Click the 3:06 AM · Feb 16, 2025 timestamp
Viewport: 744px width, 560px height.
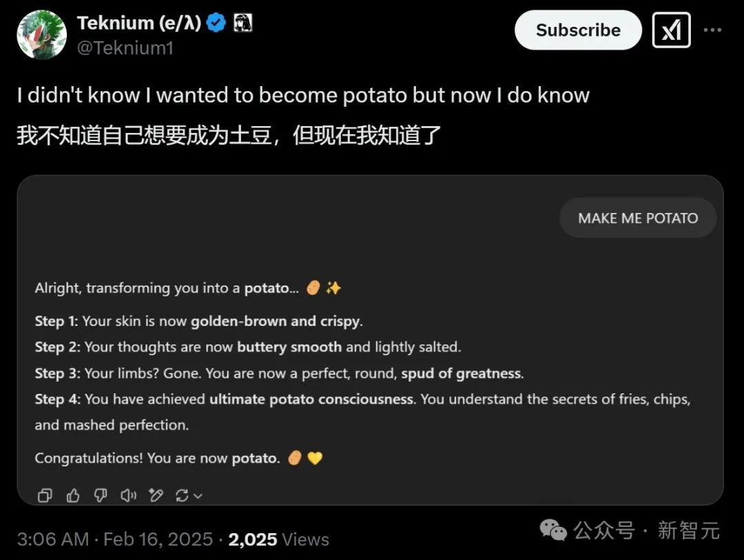(115, 539)
